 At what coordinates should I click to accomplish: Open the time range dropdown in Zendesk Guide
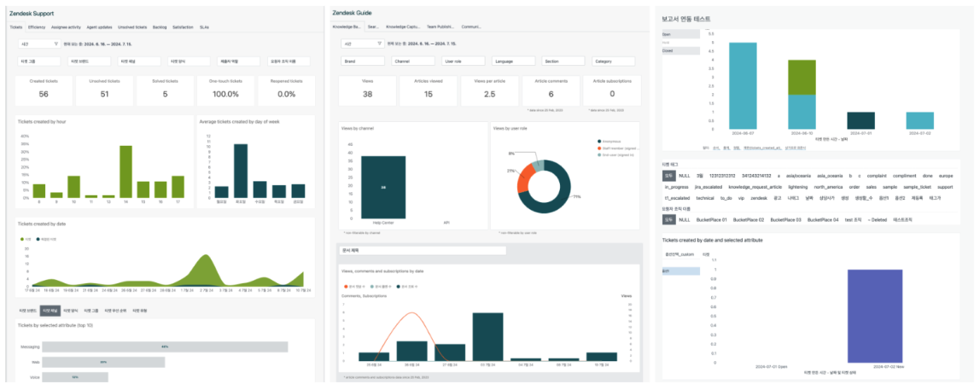pos(361,44)
